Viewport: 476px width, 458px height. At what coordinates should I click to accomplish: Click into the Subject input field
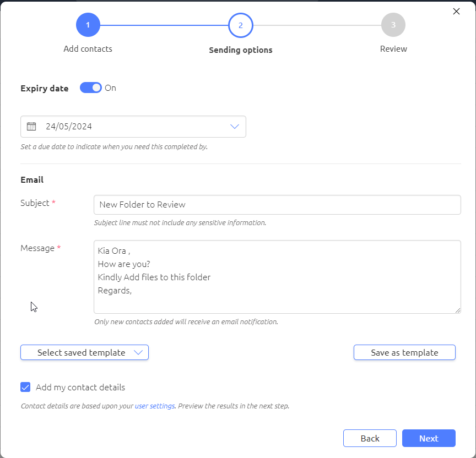tap(277, 205)
